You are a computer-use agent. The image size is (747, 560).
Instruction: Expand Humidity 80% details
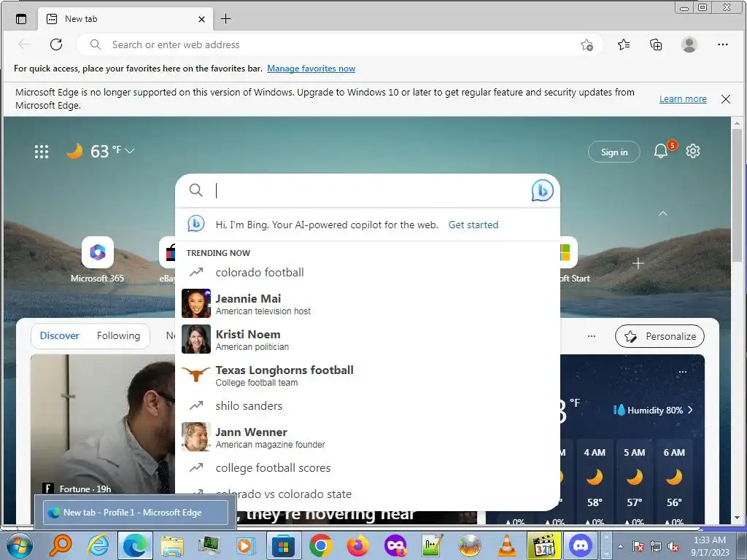pyautogui.click(x=653, y=410)
